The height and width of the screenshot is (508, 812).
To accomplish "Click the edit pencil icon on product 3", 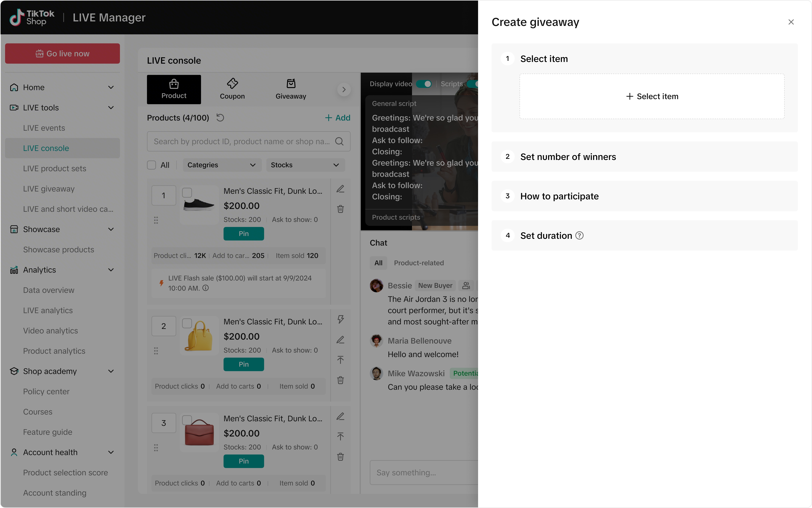I will click(340, 416).
